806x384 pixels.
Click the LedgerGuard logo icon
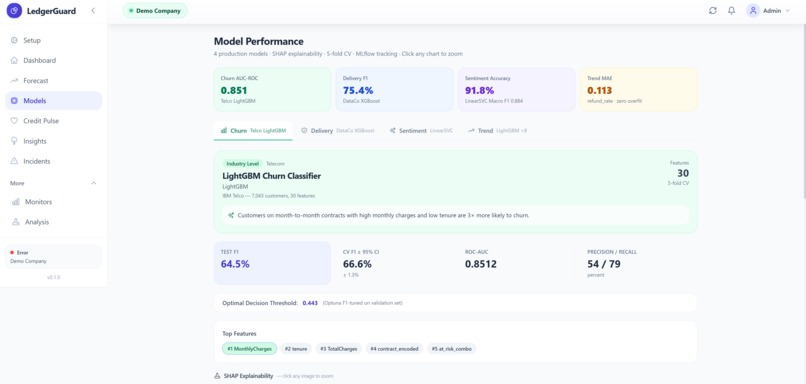(x=14, y=10)
